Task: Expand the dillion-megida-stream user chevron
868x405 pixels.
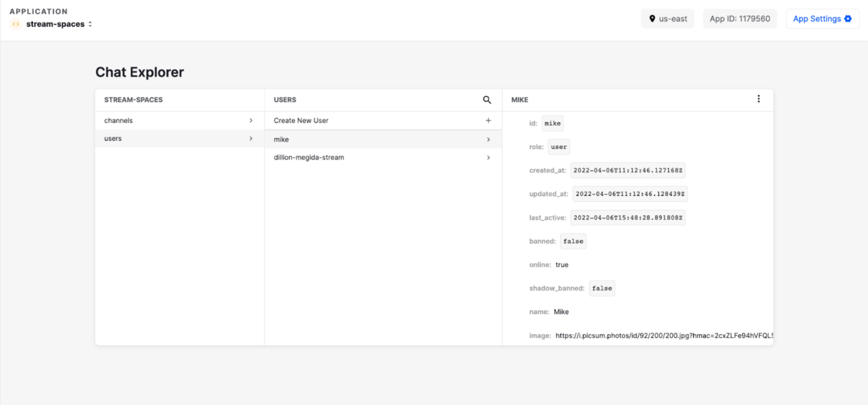Action: (x=488, y=158)
